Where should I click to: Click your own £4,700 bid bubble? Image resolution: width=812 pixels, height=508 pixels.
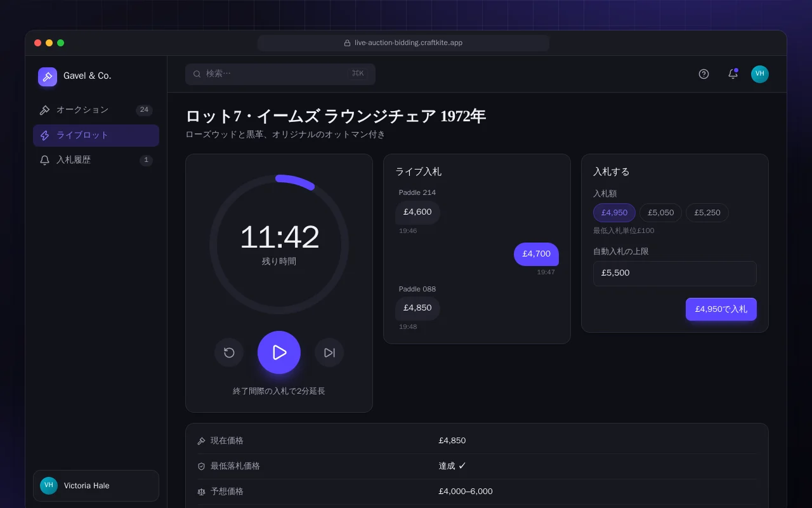click(536, 254)
